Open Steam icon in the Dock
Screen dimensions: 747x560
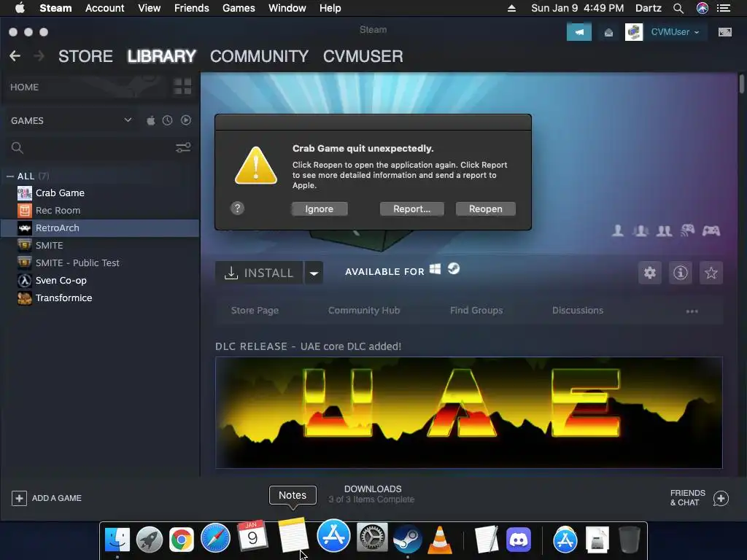tap(407, 539)
